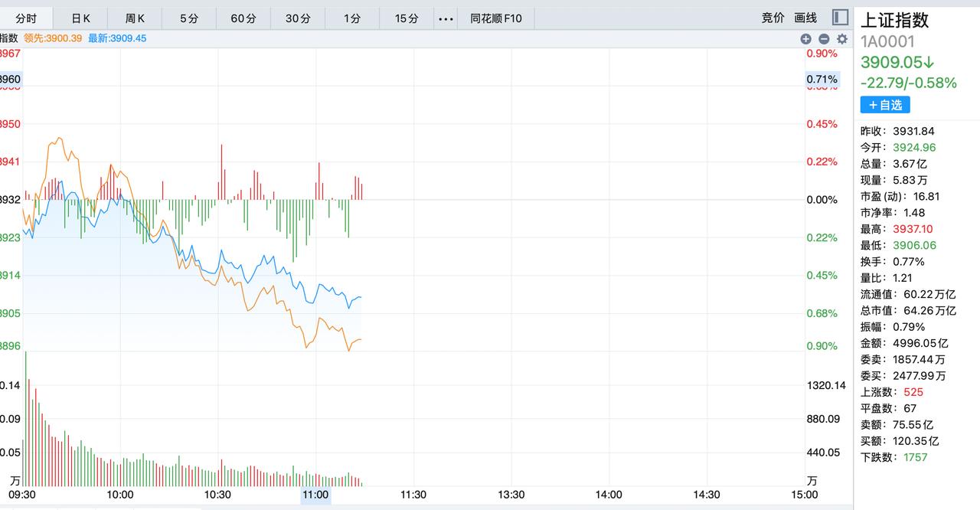Open more periods with ellipsis icon
This screenshot has height=510, width=980.
(446, 18)
